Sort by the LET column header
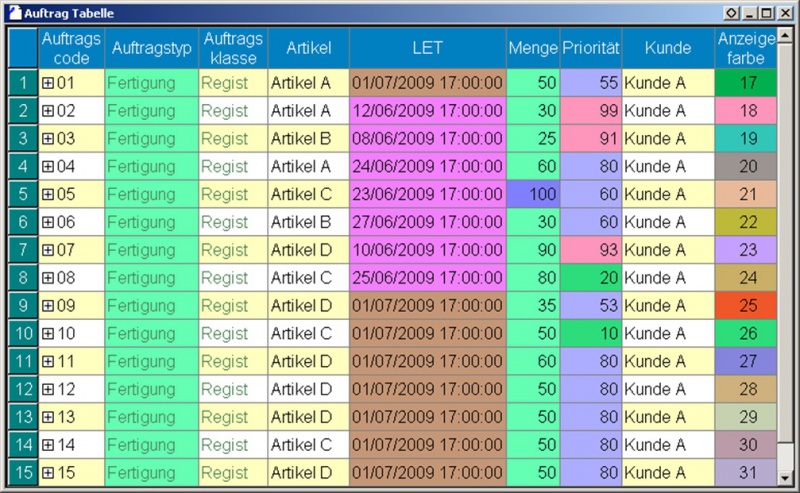This screenshot has height=493, width=800. [x=427, y=48]
